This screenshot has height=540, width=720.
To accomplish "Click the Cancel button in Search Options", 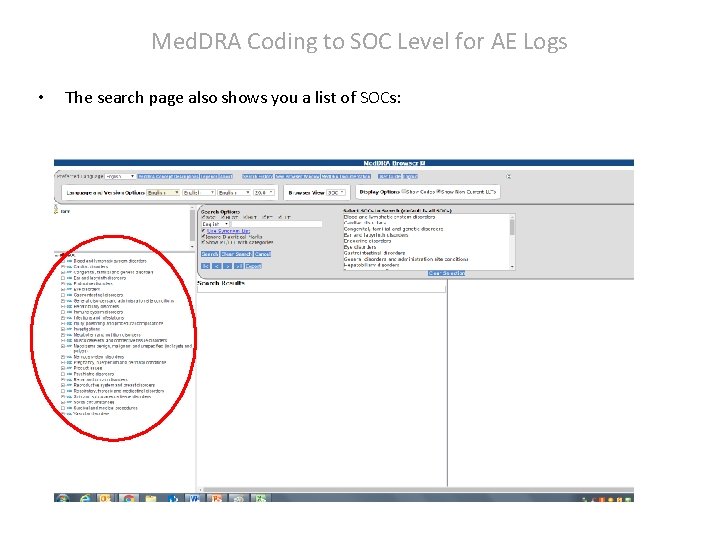I will coord(262,254).
